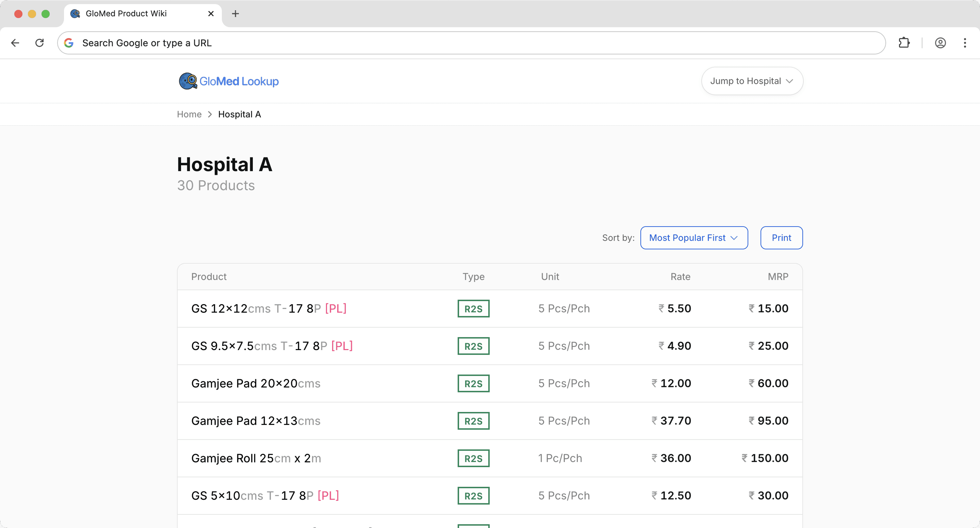Screen dimensions: 980x528
Task: Click the R2S badge for GS 9.5×7.5cms
Action: point(473,346)
